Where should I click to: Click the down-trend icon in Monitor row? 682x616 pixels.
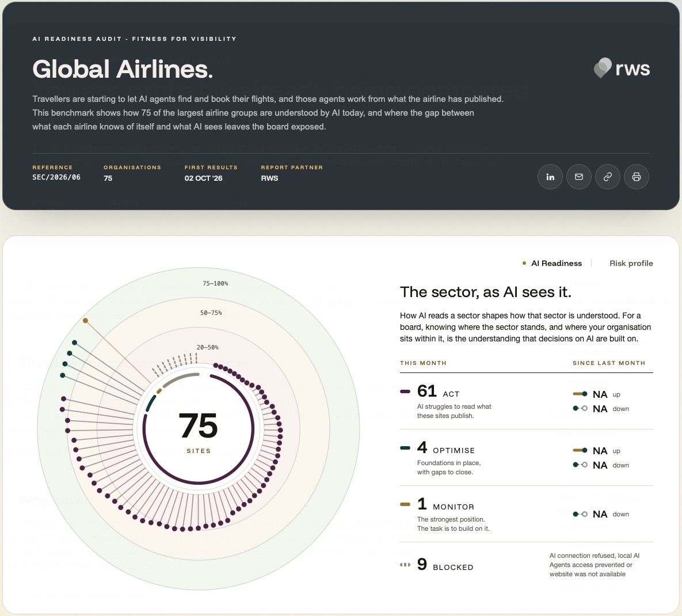click(x=580, y=514)
